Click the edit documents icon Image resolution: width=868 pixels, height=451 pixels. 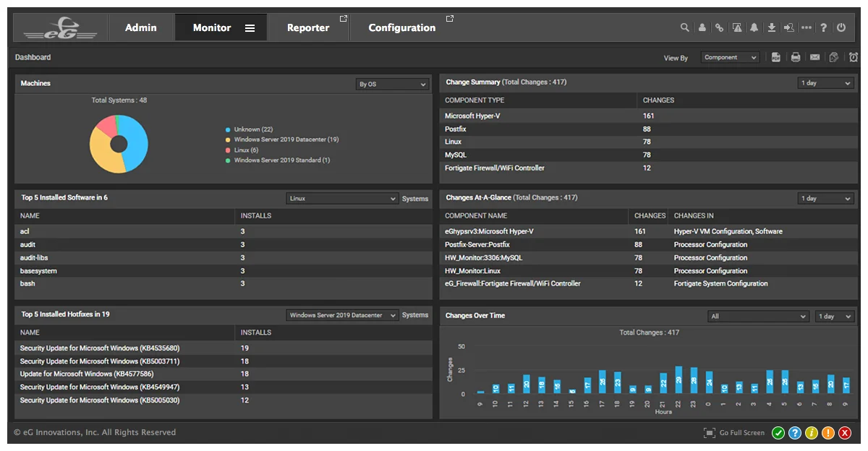[834, 57]
